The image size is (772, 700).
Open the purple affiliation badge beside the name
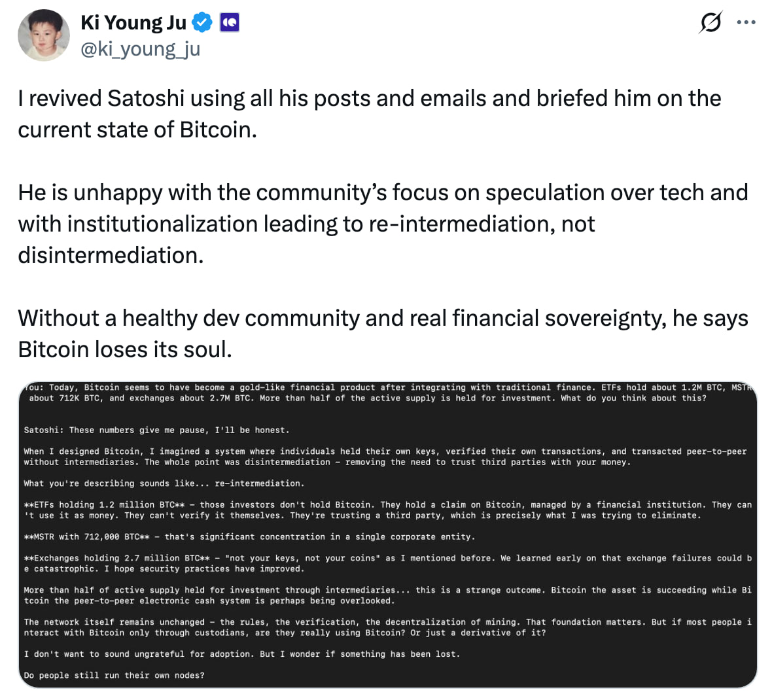tap(229, 23)
